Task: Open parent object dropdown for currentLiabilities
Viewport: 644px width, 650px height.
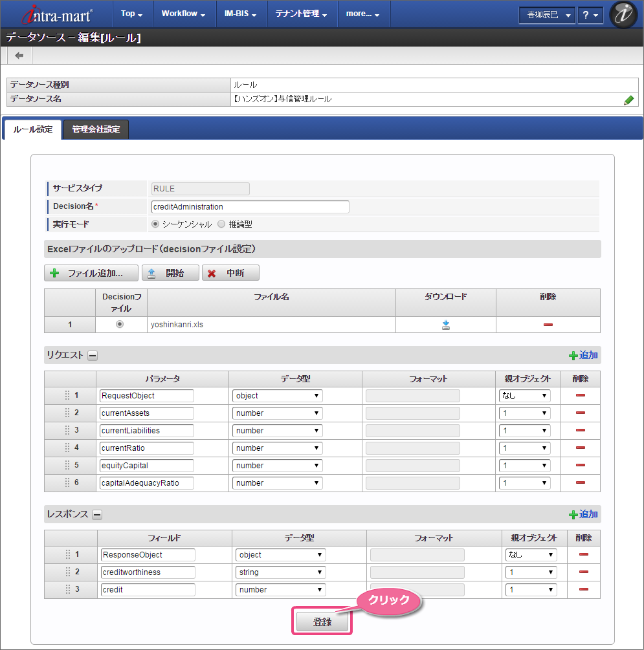Action: (x=524, y=431)
